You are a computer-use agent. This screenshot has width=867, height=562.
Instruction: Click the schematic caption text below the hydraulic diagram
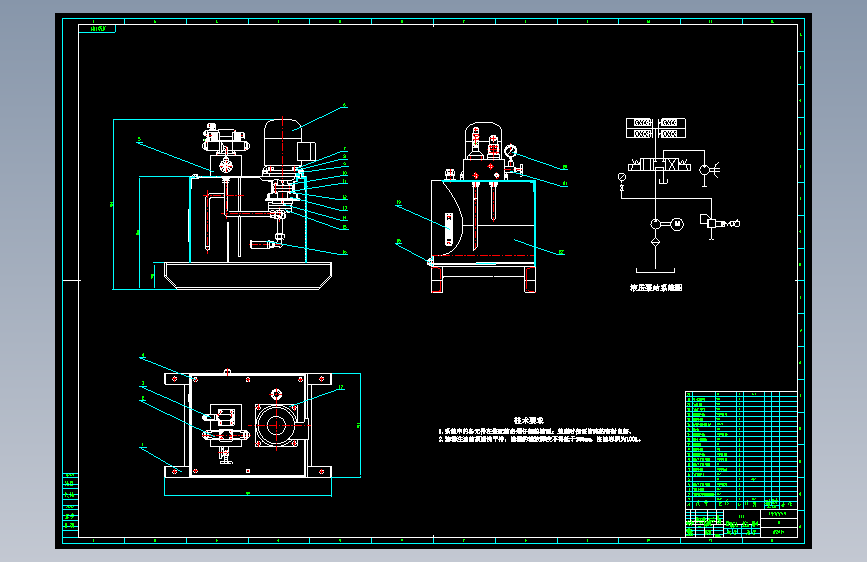point(656,288)
